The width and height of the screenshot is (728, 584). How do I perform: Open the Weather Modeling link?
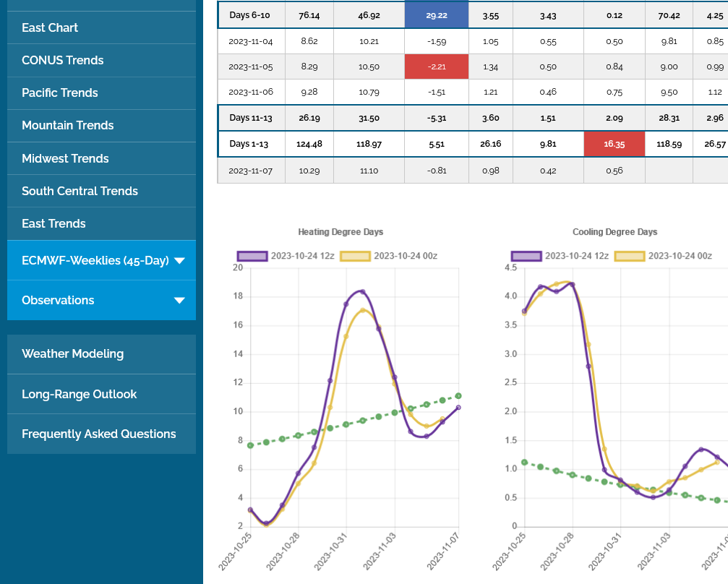click(x=72, y=353)
